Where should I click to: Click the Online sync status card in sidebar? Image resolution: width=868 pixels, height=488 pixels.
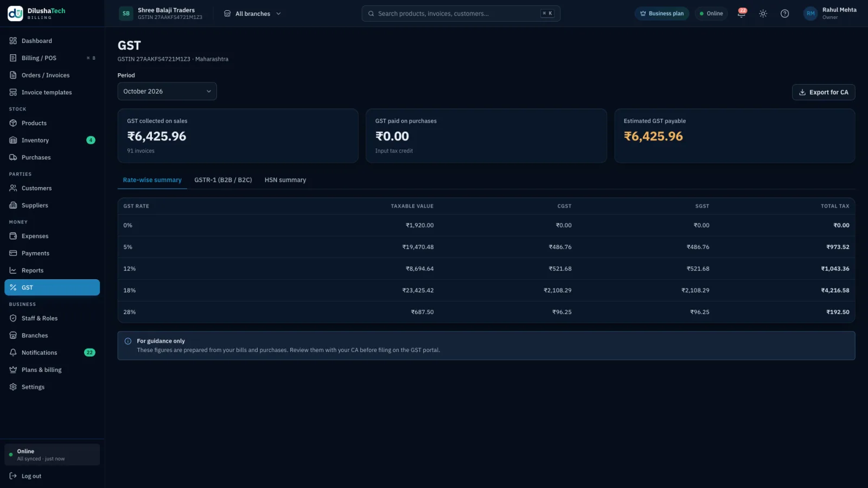click(x=52, y=455)
